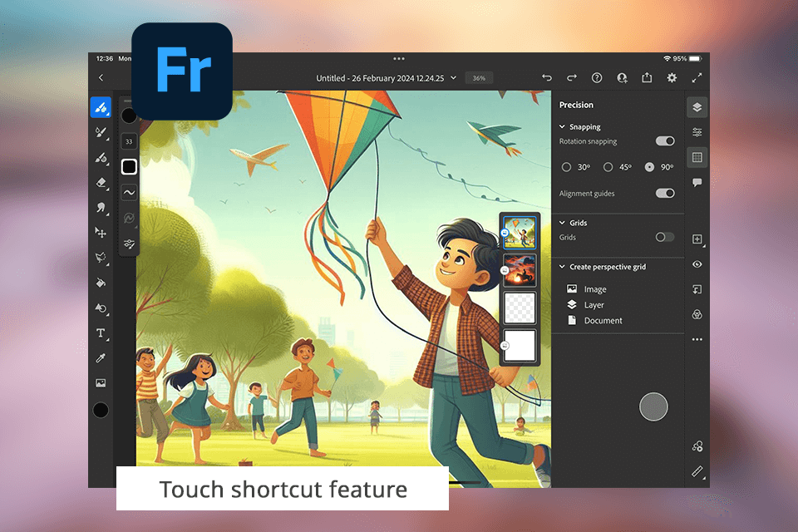The image size is (798, 532).
Task: Click the clipping mask layer icon
Action: point(697,289)
